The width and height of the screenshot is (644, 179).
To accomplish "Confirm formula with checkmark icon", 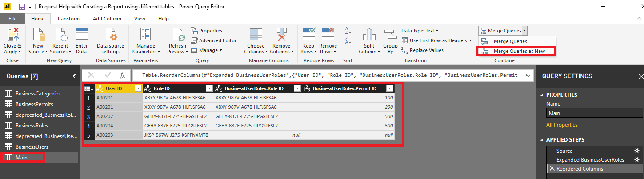I will tap(107, 75).
